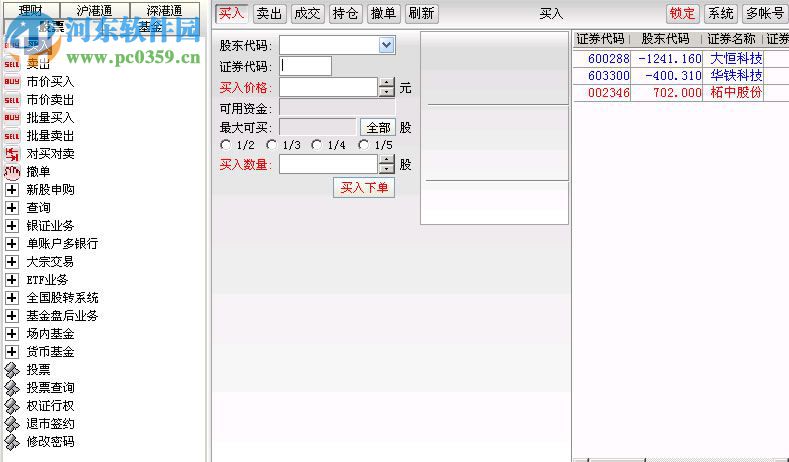
Task: Select the 1/4 quantity radio button
Action: (317, 145)
